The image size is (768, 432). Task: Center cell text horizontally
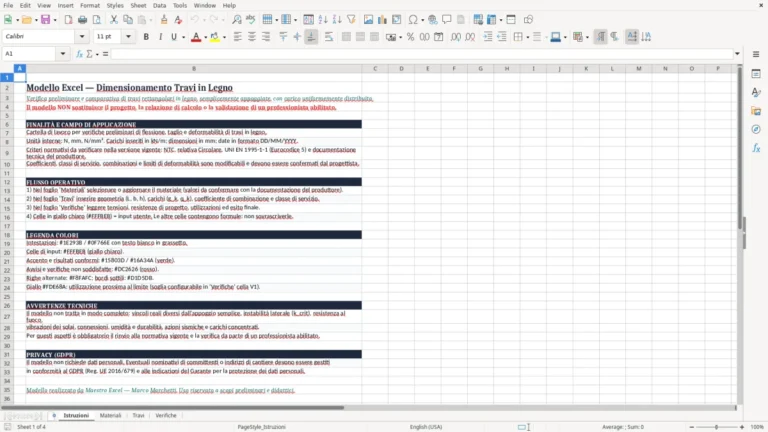point(252,37)
